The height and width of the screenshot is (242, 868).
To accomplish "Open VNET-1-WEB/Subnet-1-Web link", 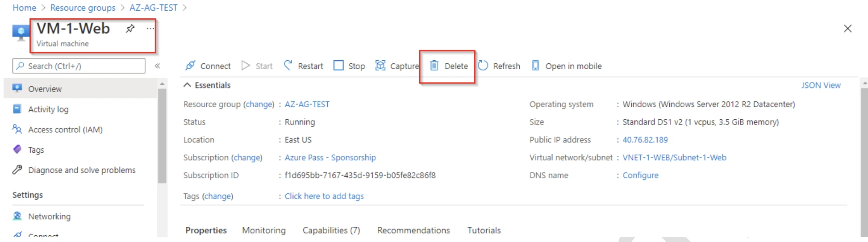I will (674, 157).
